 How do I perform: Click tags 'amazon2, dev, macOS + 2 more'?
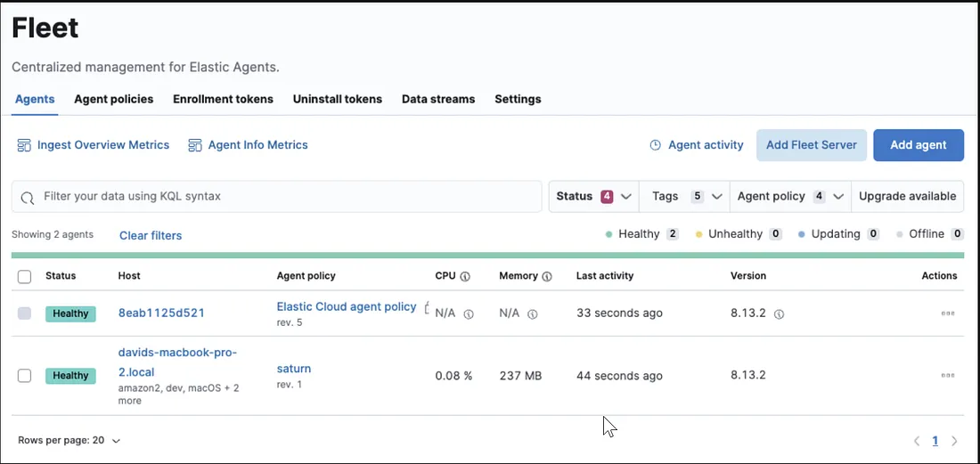pos(179,394)
